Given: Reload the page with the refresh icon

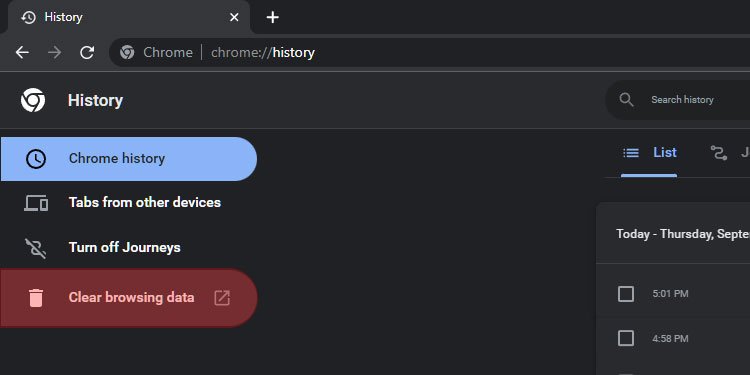Looking at the screenshot, I should click(87, 52).
